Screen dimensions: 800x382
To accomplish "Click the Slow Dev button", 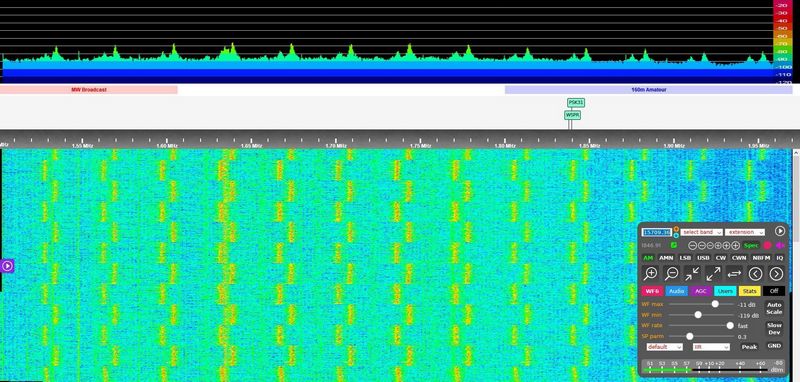I will 774,328.
